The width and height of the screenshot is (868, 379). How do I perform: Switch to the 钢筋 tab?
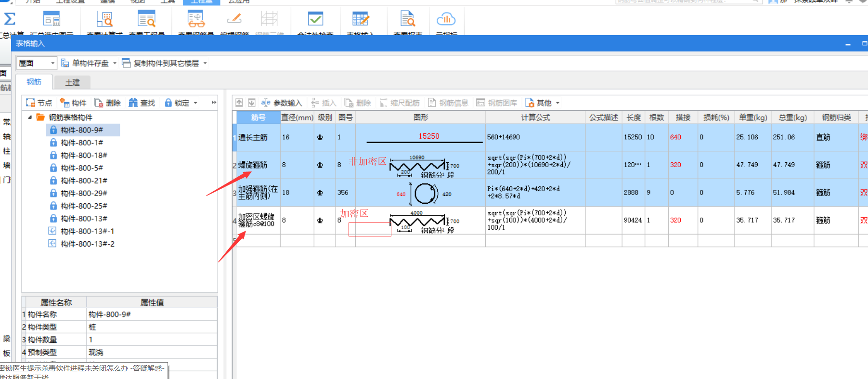[x=34, y=82]
